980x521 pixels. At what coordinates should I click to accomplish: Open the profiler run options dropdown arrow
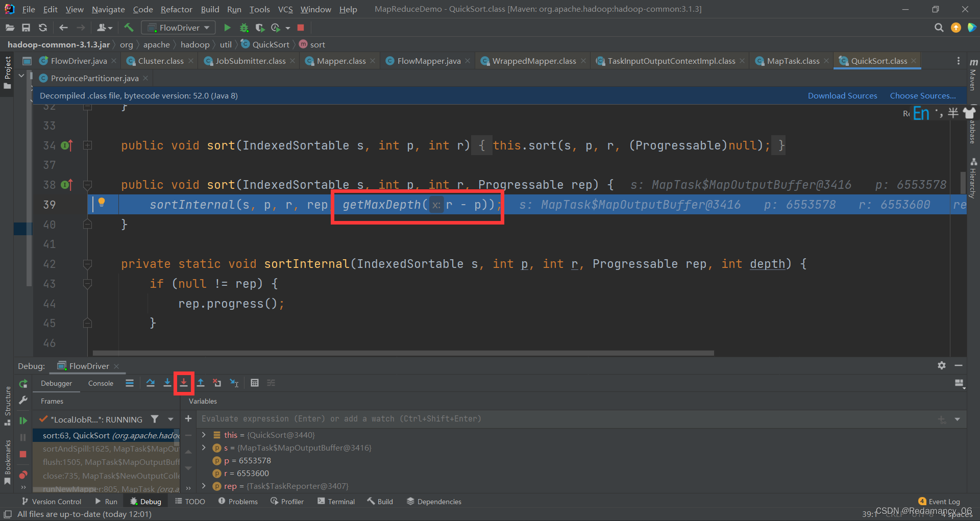(288, 28)
